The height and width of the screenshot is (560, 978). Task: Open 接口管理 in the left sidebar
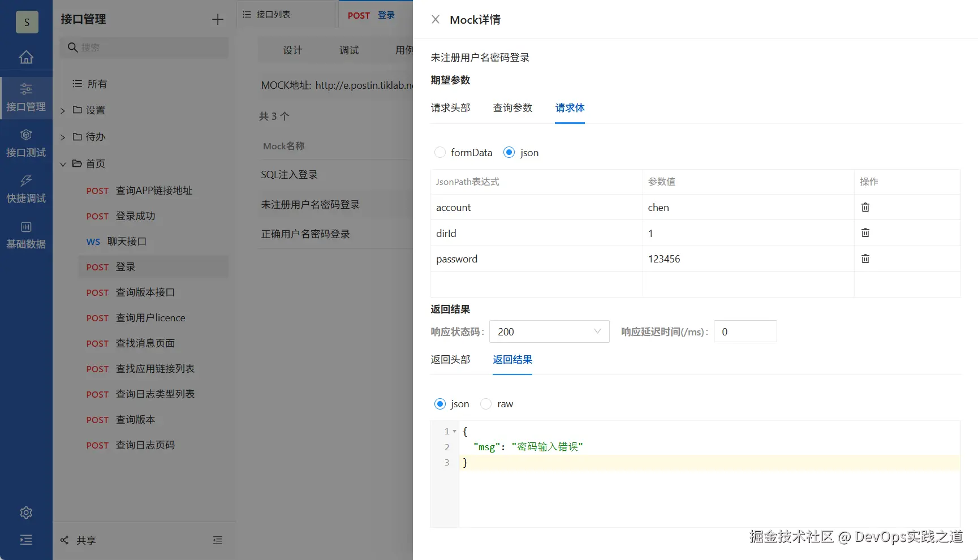point(26,98)
